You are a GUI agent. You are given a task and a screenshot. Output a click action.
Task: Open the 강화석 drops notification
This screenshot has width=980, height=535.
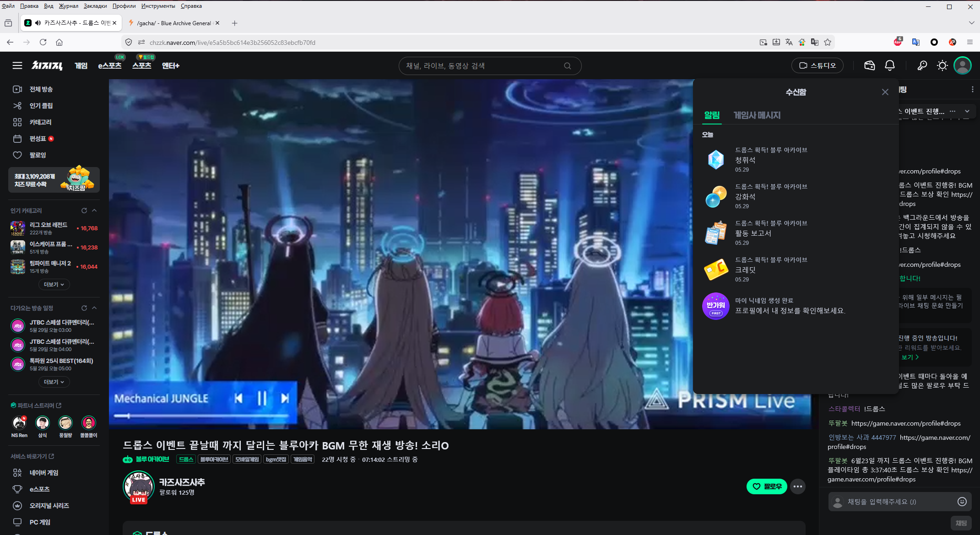(796, 196)
